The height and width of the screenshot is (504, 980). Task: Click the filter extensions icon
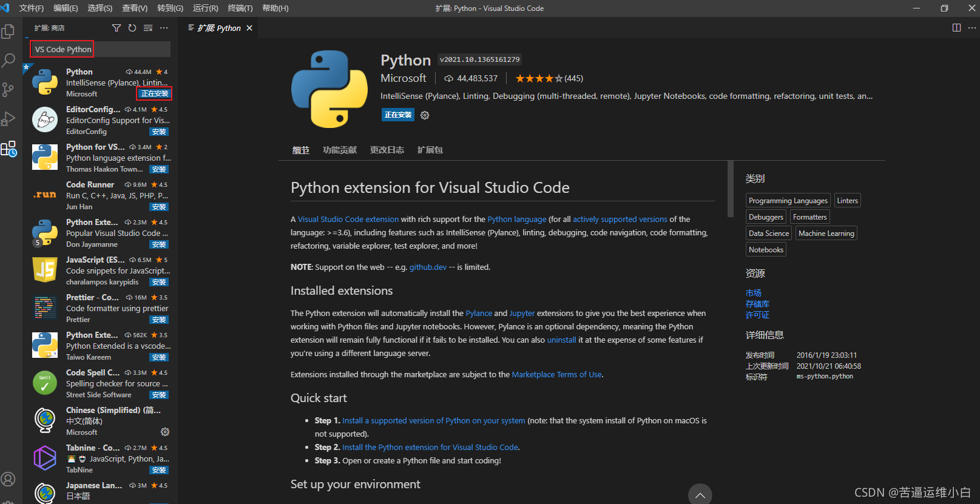(117, 28)
